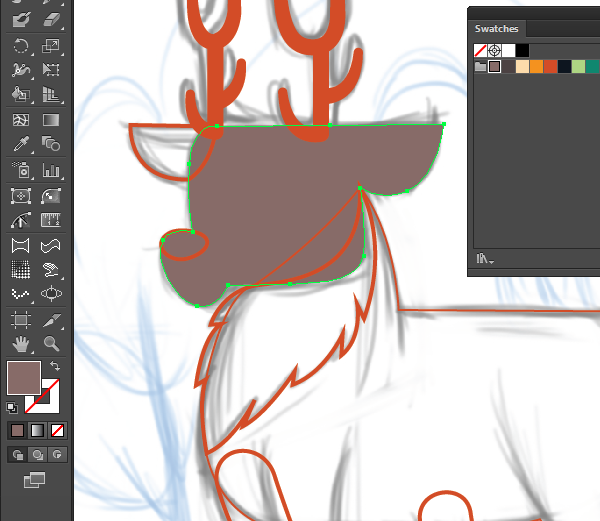
Task: Select the Mesh tool
Action: coord(21,120)
